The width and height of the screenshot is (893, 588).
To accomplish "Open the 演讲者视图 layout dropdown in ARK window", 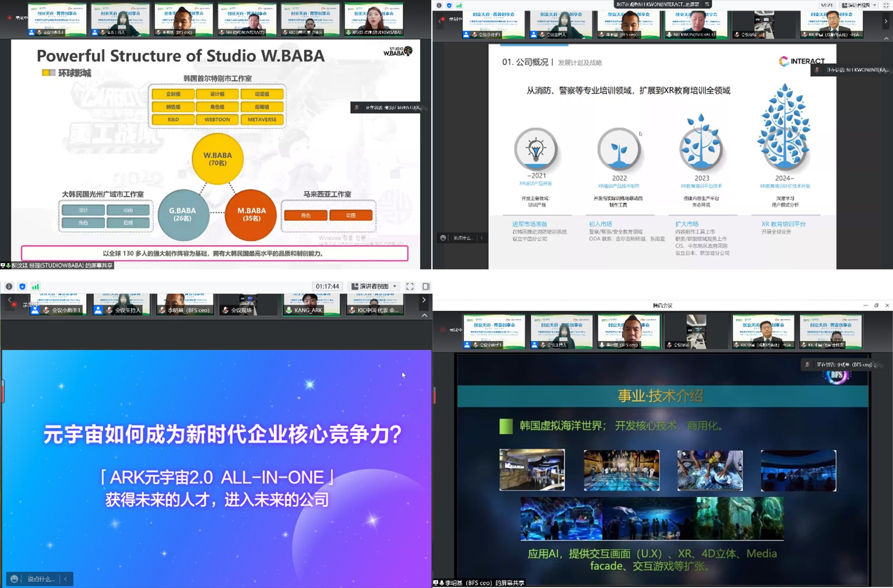I will pyautogui.click(x=374, y=286).
